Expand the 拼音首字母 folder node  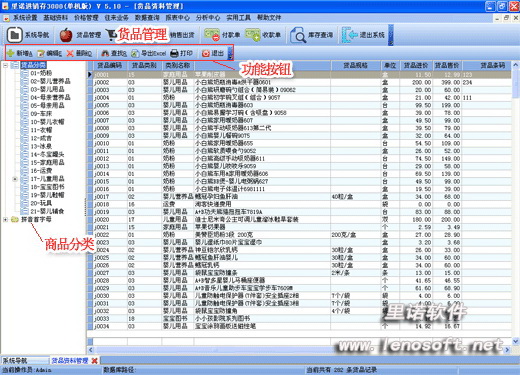[5, 219]
